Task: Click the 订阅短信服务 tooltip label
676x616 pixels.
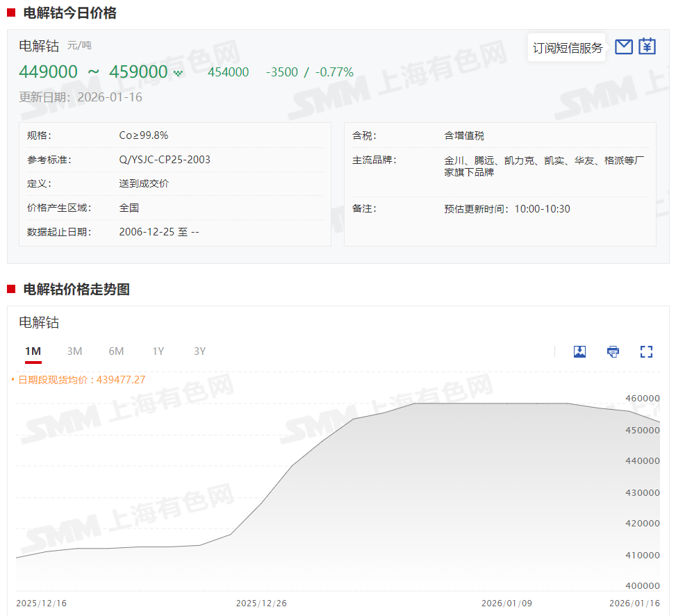Action: point(567,48)
